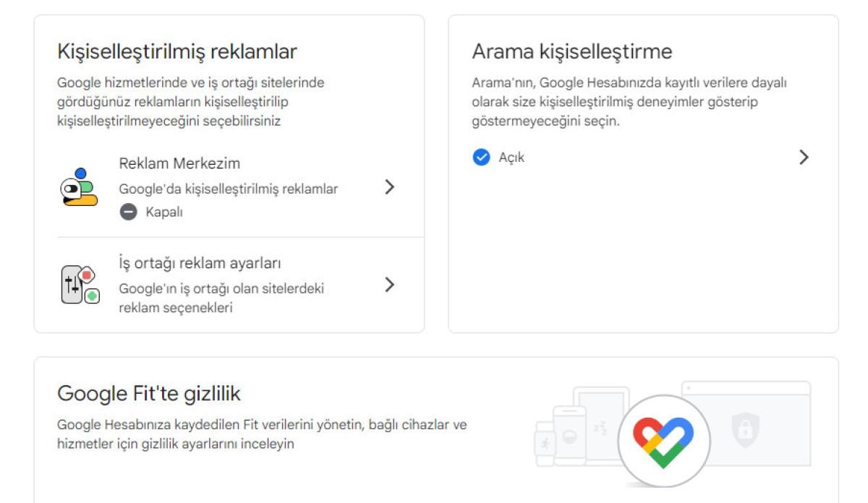Open the Reklam Merkezim title link
The width and height of the screenshot is (868, 503).
pyautogui.click(x=179, y=163)
